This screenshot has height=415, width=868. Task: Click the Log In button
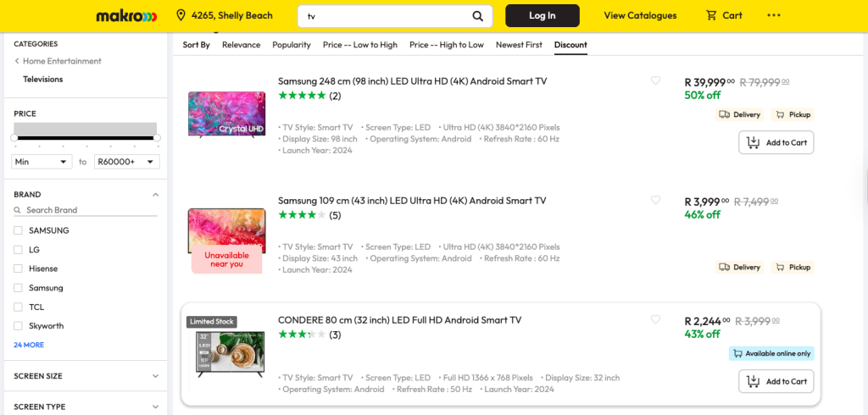click(x=542, y=15)
